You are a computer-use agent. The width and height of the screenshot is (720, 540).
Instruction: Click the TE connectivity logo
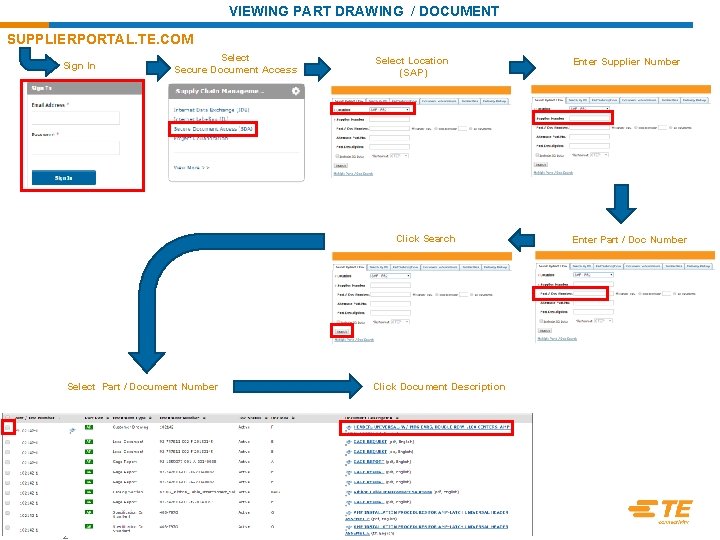(660, 512)
